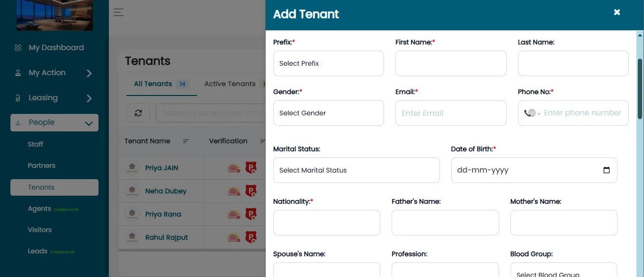
Task: Click the red police badge icon for Neha Dubey
Action: click(250, 191)
